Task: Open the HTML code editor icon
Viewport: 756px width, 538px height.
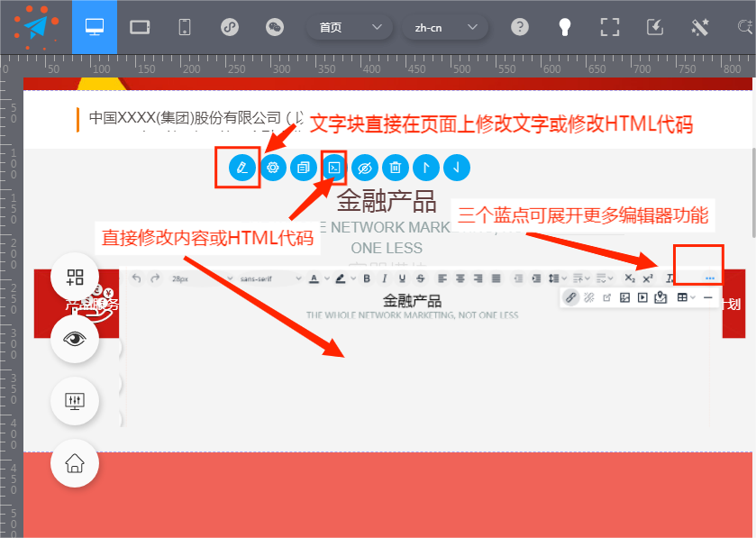Action: tap(334, 168)
